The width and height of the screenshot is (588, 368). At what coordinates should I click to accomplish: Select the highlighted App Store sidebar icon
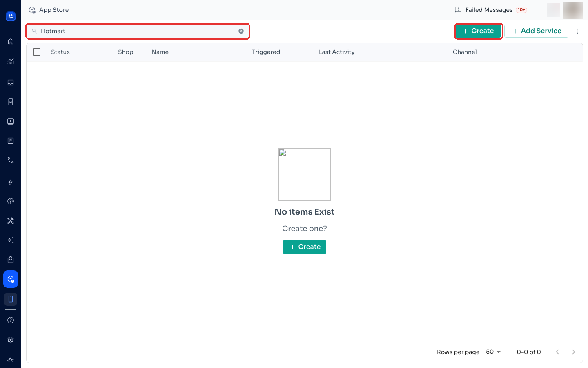(11, 279)
